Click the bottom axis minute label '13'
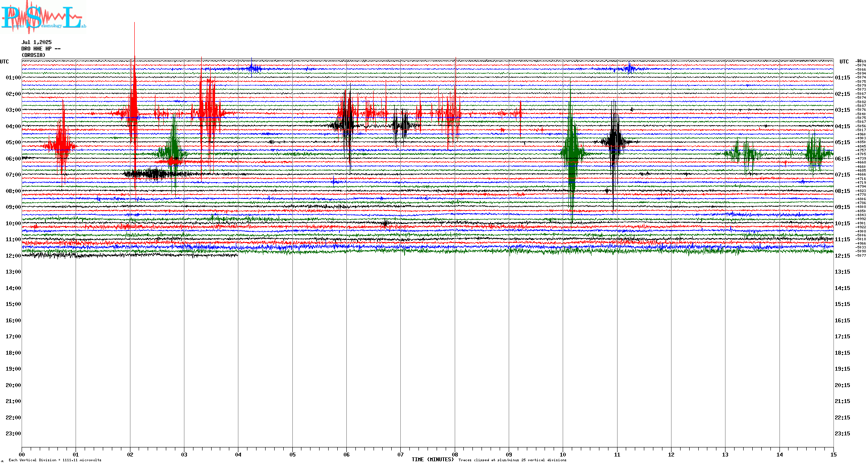 pyautogui.click(x=725, y=454)
